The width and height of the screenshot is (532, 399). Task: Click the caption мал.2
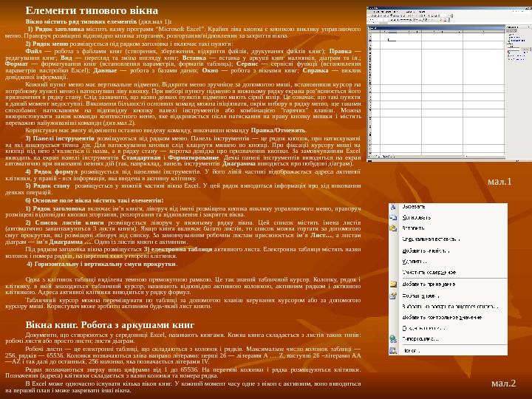coord(503,383)
